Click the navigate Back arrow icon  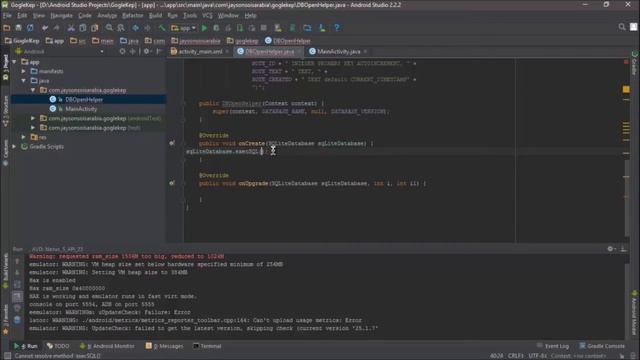pos(136,28)
